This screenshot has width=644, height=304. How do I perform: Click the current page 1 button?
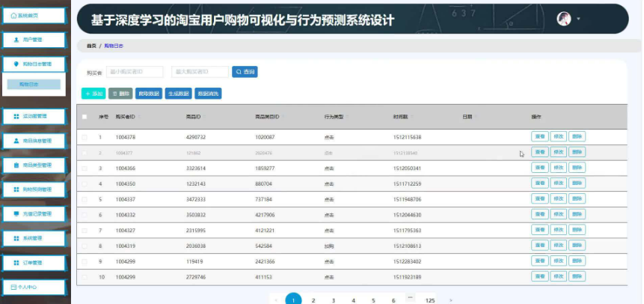[x=293, y=300]
